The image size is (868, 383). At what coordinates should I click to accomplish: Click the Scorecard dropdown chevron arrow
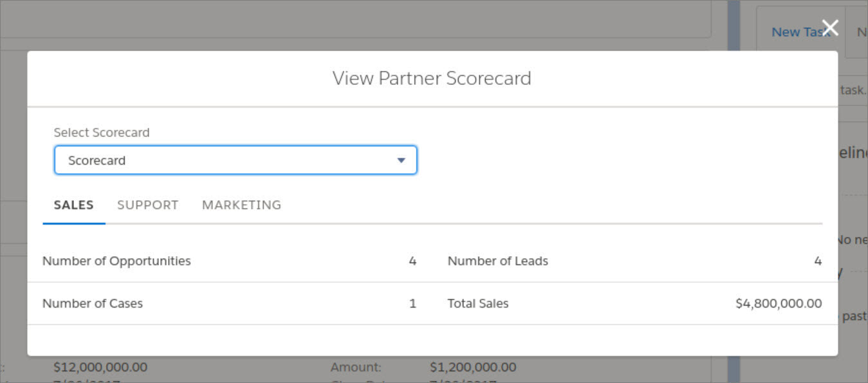(400, 160)
